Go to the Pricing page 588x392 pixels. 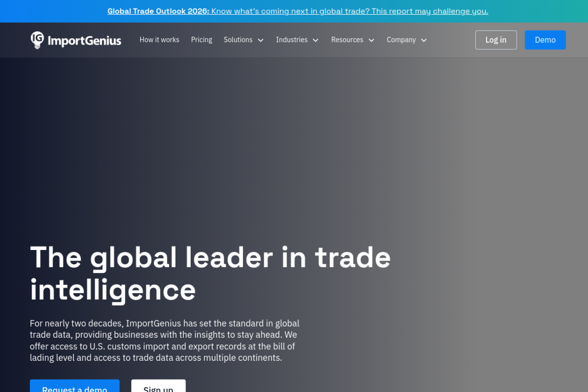[202, 40]
